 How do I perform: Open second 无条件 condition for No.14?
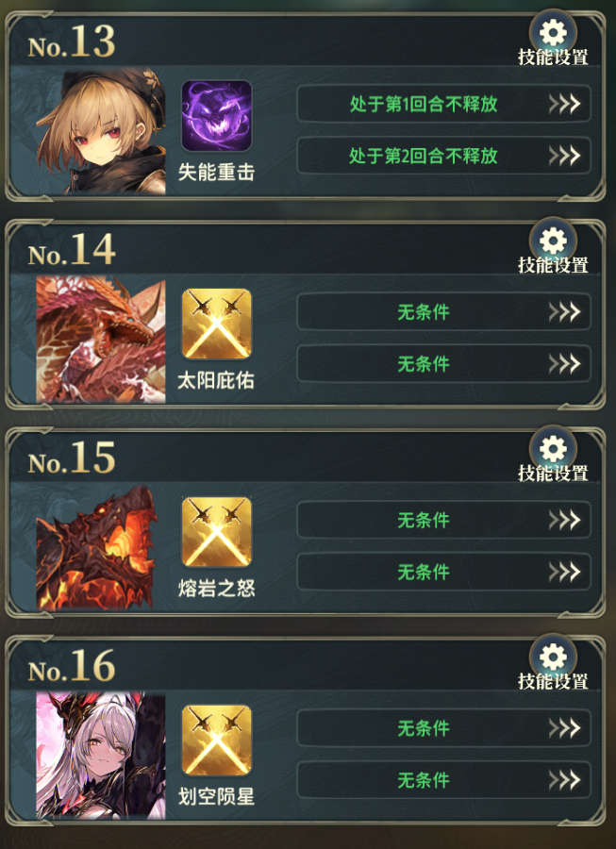click(444, 363)
